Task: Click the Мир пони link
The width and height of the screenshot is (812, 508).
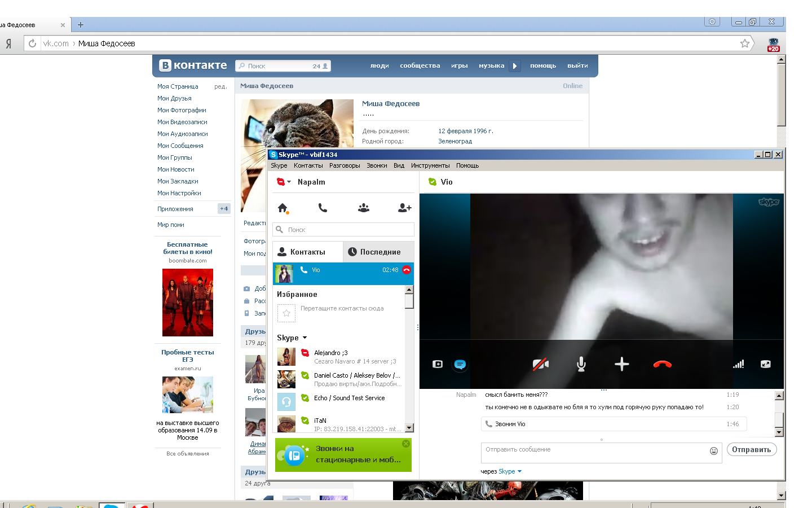Action: (x=171, y=225)
